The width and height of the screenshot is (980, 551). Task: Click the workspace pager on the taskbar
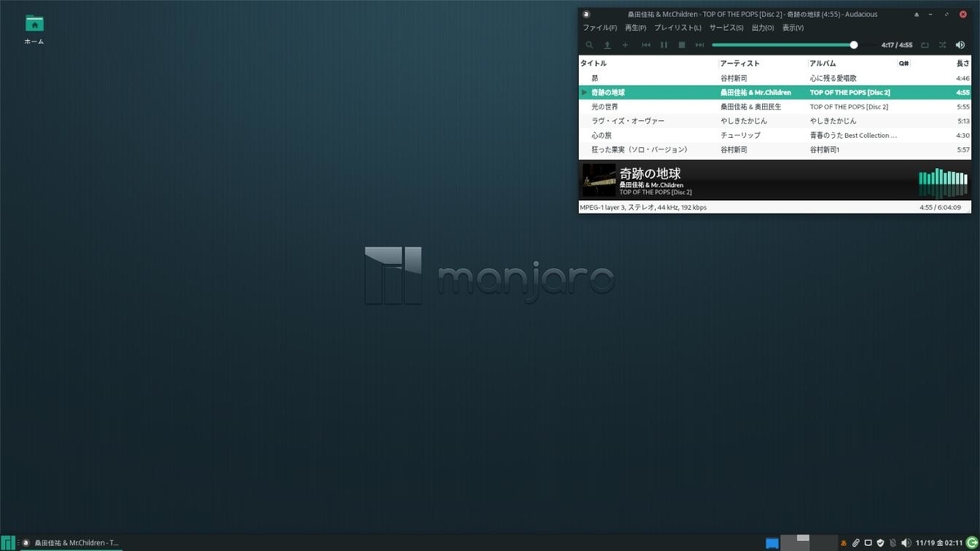pyautogui.click(x=809, y=542)
